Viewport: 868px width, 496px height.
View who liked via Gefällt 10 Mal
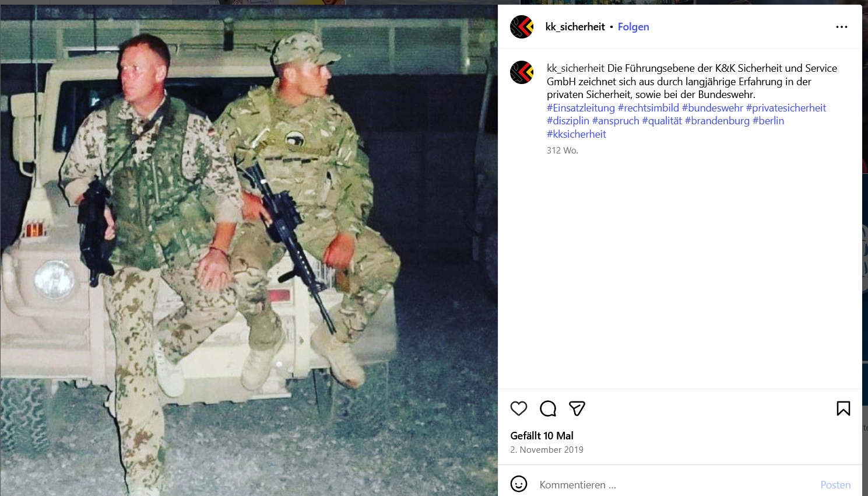click(x=542, y=436)
